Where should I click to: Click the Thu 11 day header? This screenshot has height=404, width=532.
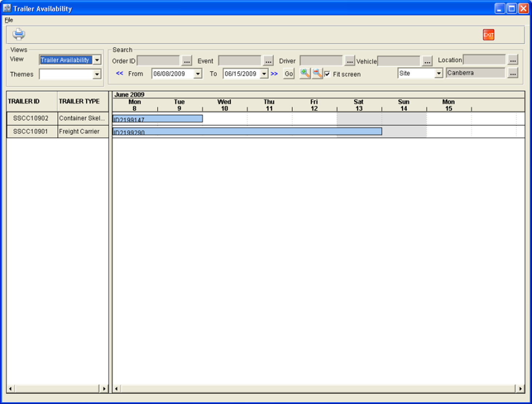click(269, 105)
